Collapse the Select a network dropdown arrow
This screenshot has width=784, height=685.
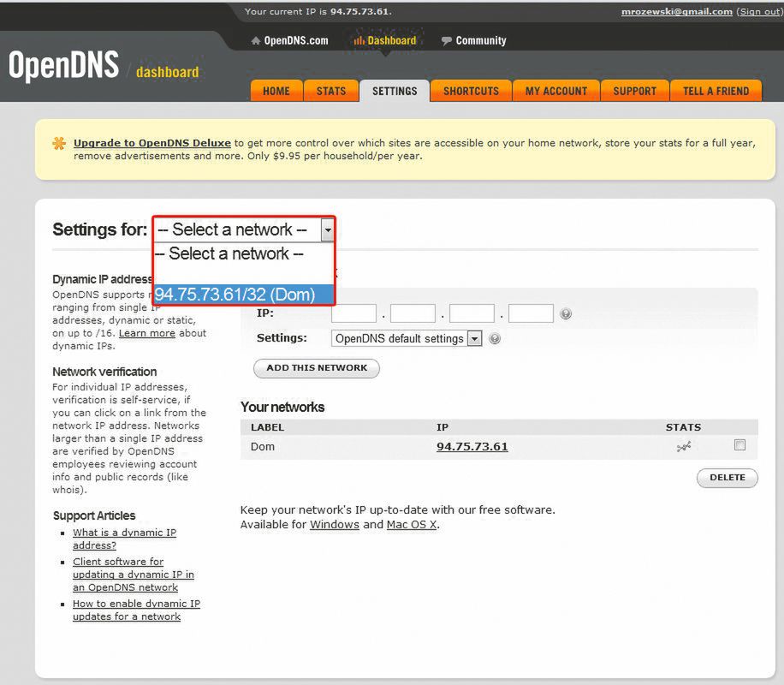[x=328, y=230]
